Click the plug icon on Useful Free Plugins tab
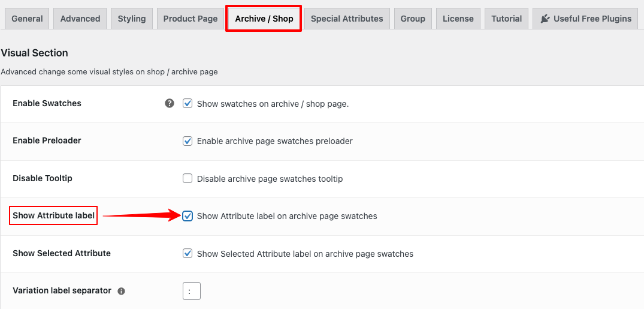The height and width of the screenshot is (309, 644). coord(545,19)
